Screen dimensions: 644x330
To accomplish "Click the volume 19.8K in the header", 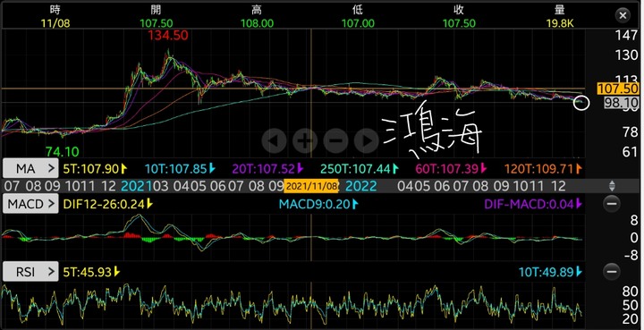I will tap(560, 23).
